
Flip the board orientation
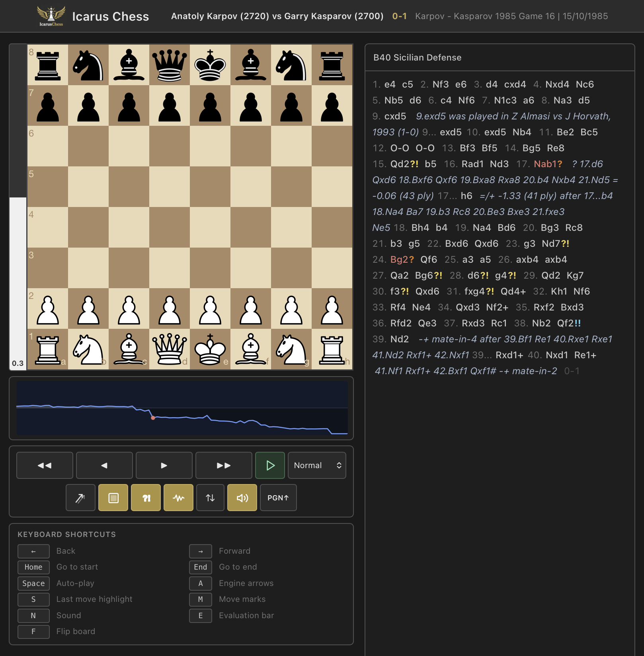pyautogui.click(x=210, y=498)
